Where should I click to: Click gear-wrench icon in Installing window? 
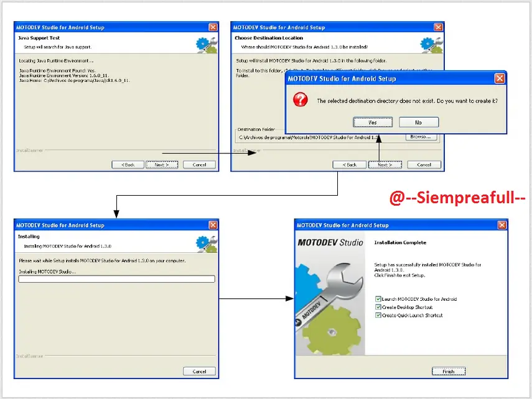207,244
